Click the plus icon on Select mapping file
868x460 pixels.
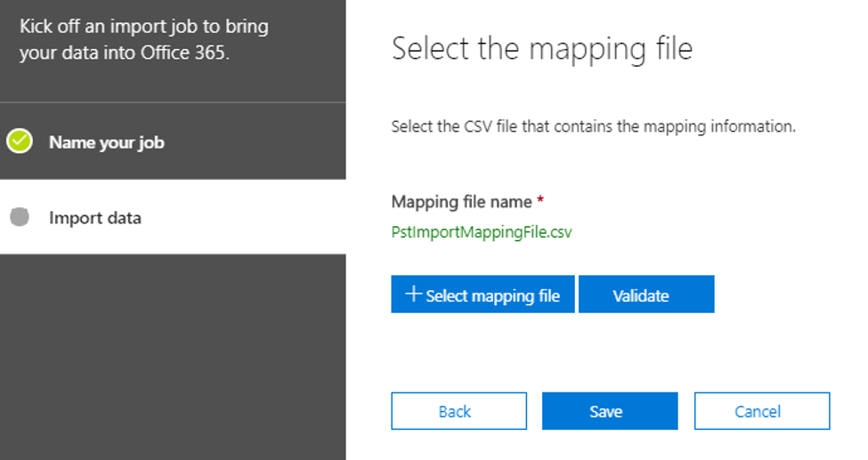pos(412,295)
